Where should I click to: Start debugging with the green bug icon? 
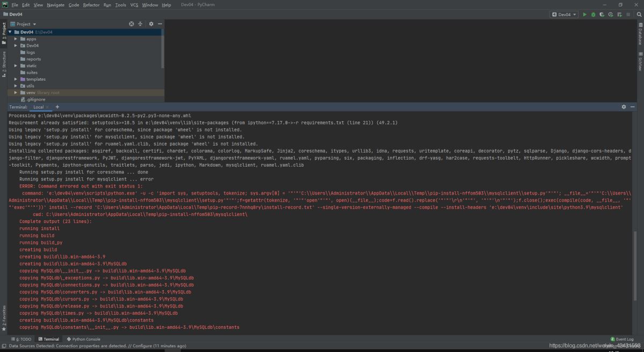[593, 15]
